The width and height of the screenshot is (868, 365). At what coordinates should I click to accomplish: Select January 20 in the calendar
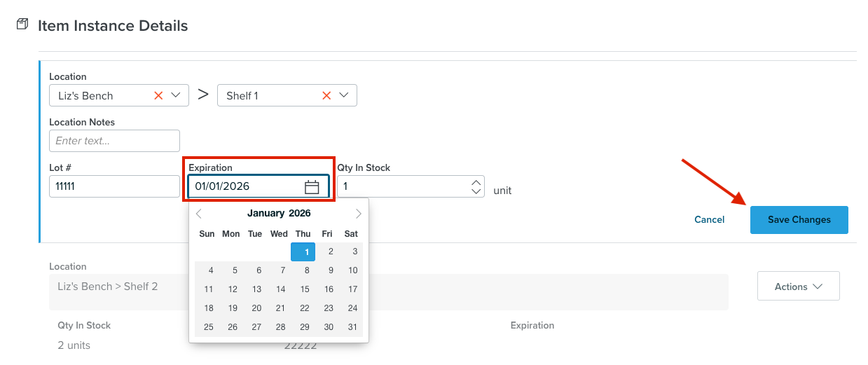256,308
